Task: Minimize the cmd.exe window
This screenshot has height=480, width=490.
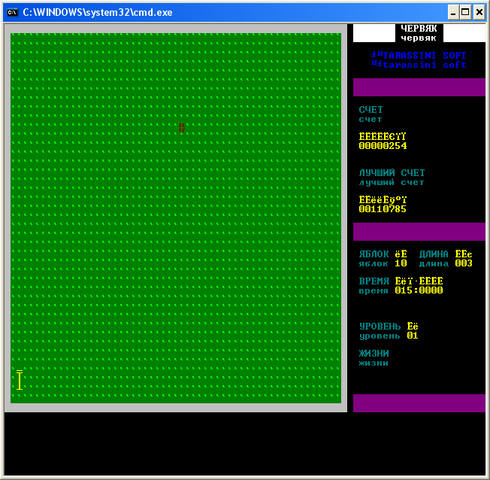Action: click(x=453, y=13)
